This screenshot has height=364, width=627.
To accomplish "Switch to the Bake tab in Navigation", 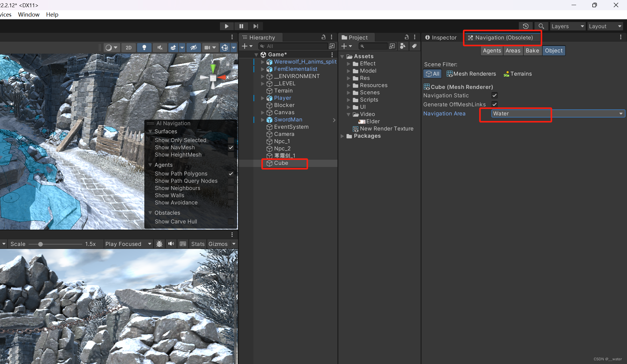I will (x=532, y=50).
